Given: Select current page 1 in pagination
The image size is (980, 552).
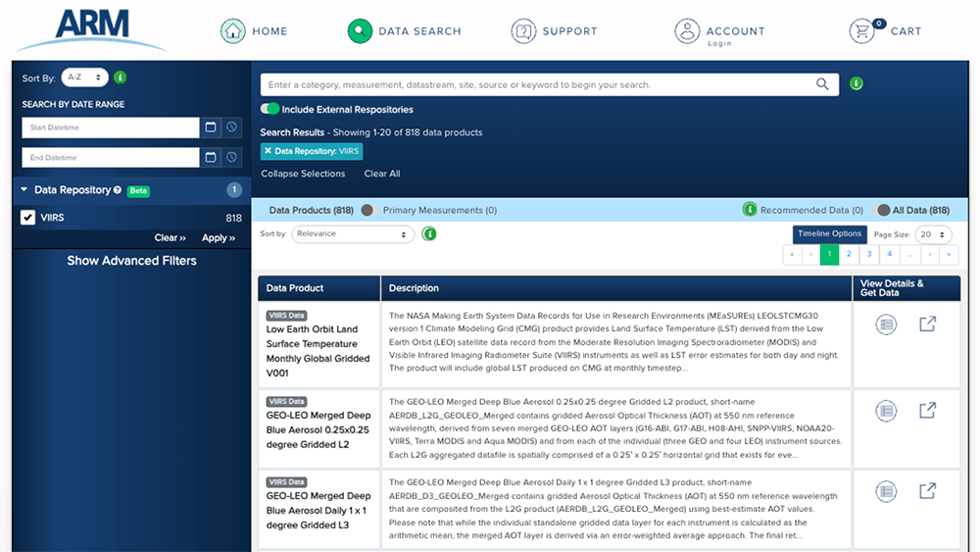Looking at the screenshot, I should pyautogui.click(x=829, y=254).
